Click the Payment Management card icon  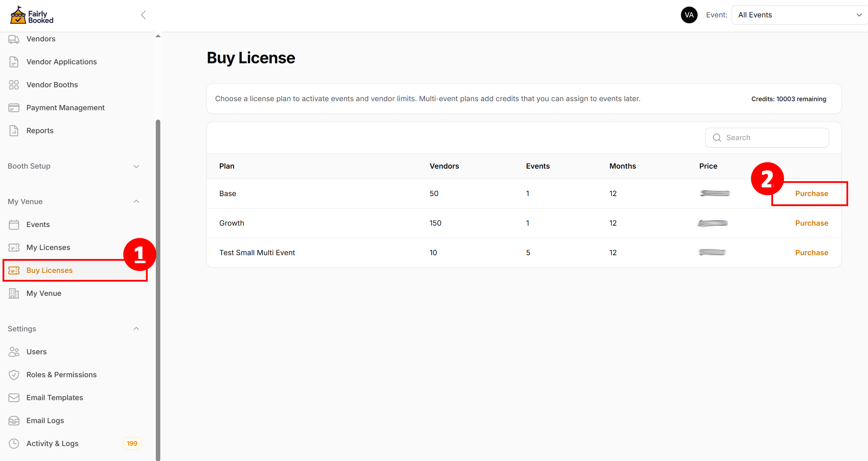click(x=14, y=108)
